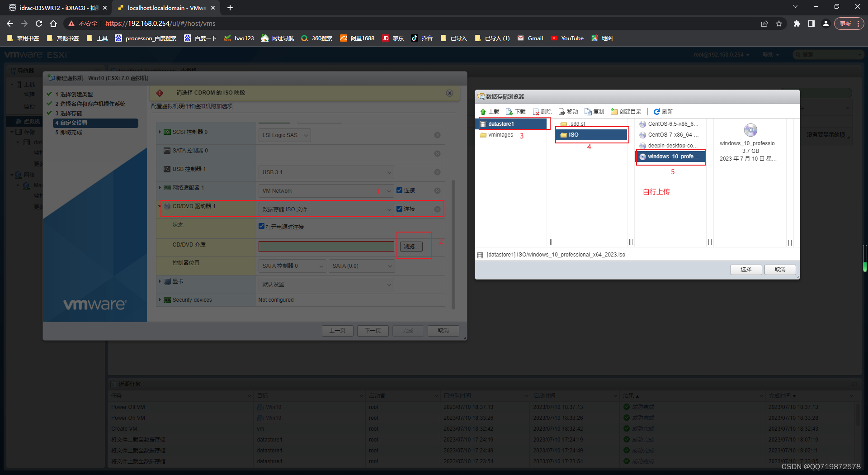The height and width of the screenshot is (475, 868).
Task: Refresh the datastore browser listing
Action: [x=663, y=111]
